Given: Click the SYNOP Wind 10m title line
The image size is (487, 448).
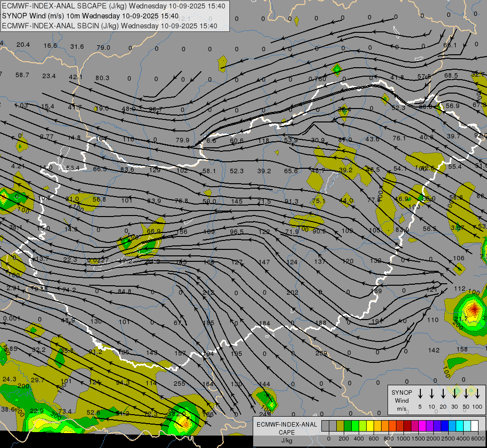Looking at the screenshot, I should coord(91,16).
